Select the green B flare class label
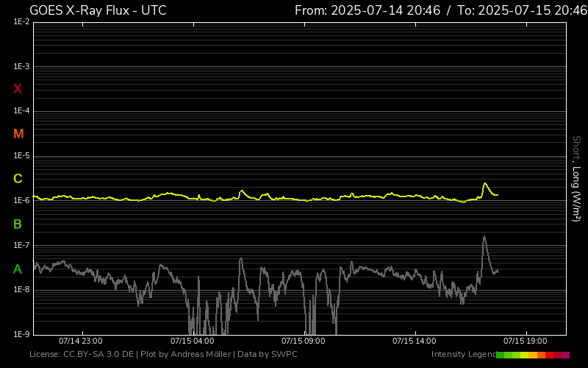This screenshot has height=368, width=588. 18,224
